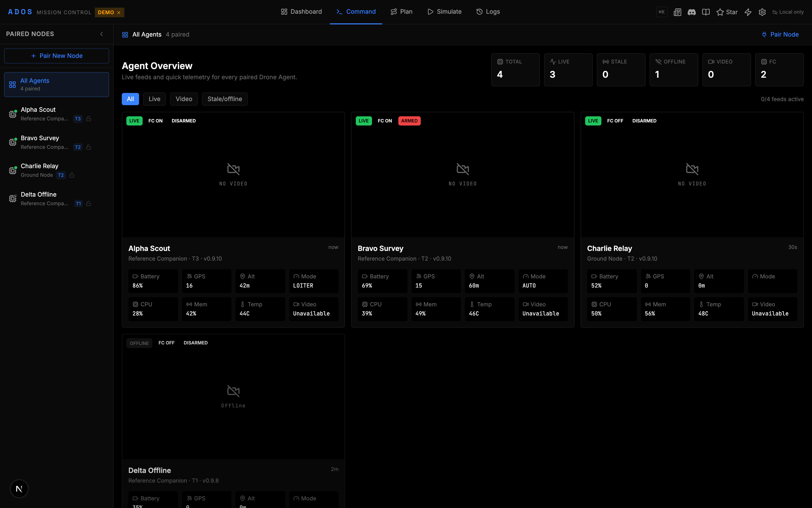
Task: Open the Simulate tab
Action: pos(445,12)
